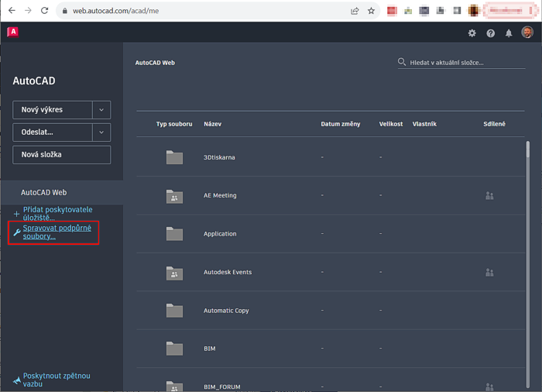Screen dimensions: 542x392
Task: Open the user profile avatar
Action: click(x=527, y=33)
